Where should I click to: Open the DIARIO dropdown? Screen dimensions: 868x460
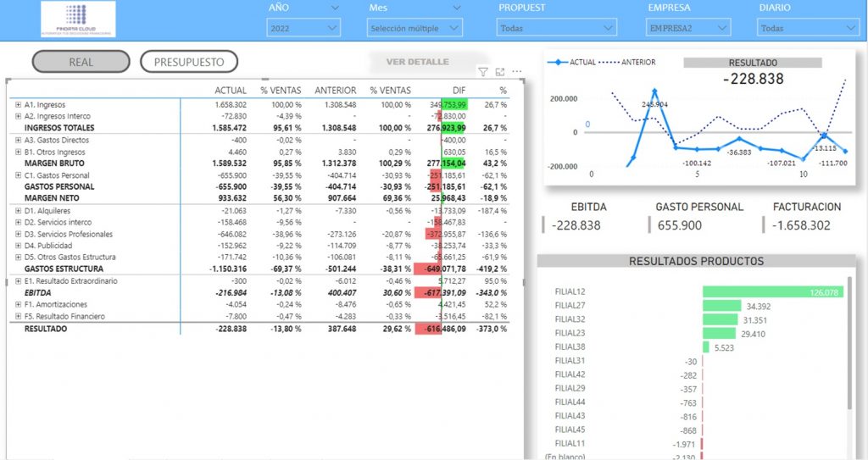pyautogui.click(x=808, y=28)
